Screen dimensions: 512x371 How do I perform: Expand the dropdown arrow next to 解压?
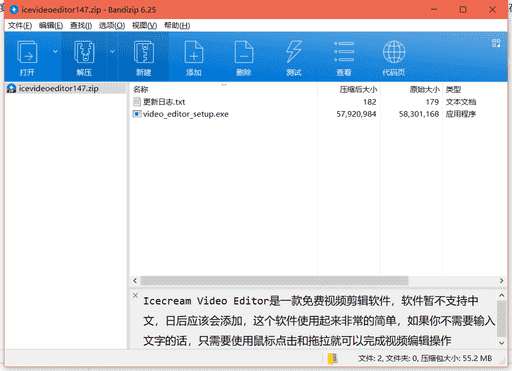click(x=112, y=51)
